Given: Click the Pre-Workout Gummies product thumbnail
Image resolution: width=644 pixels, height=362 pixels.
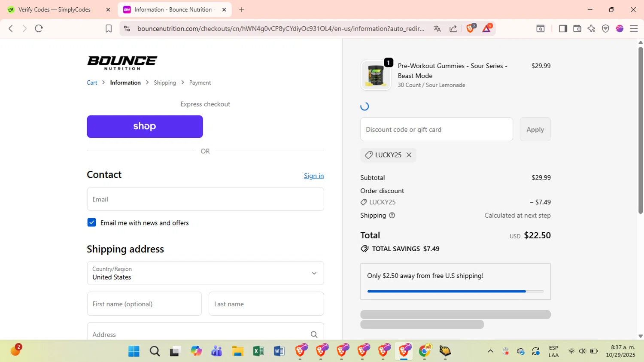Looking at the screenshot, I should pyautogui.click(x=376, y=75).
